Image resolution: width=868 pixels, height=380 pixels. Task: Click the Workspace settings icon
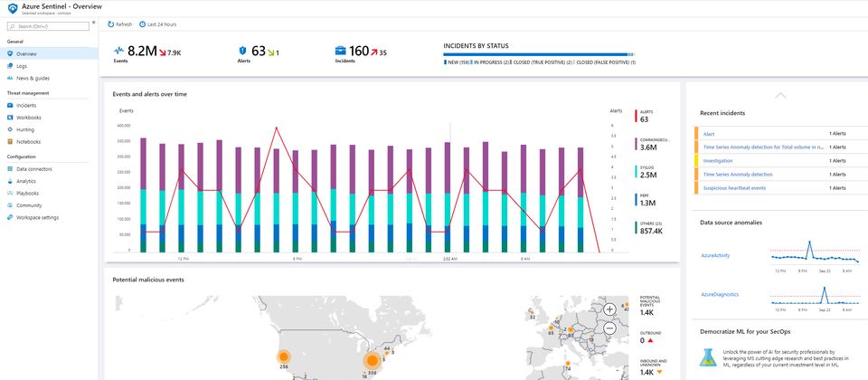pyautogui.click(x=10, y=218)
